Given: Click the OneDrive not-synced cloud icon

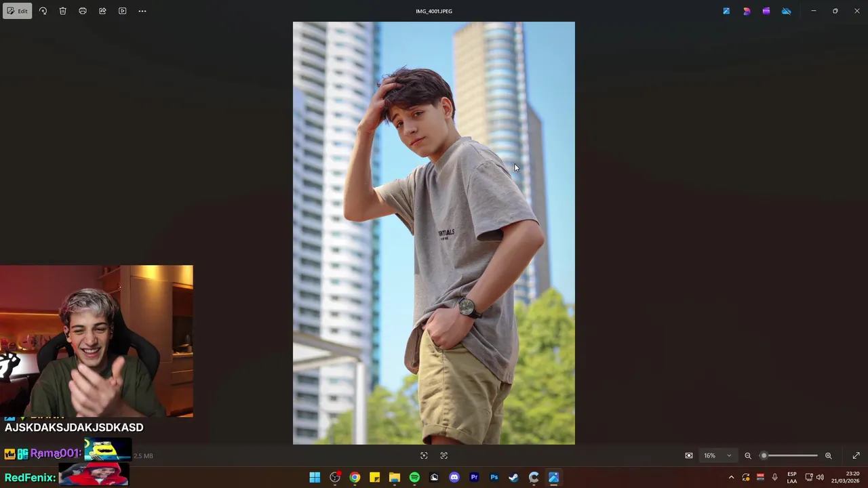Looking at the screenshot, I should pyautogui.click(x=787, y=11).
